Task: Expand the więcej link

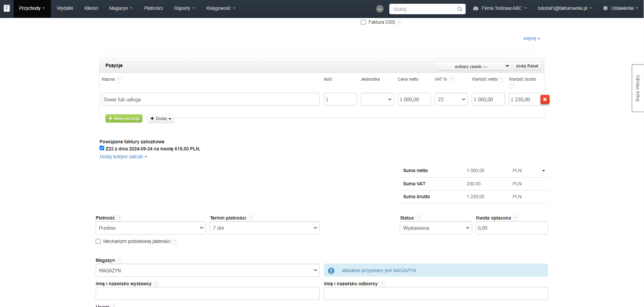Action: coord(531,39)
